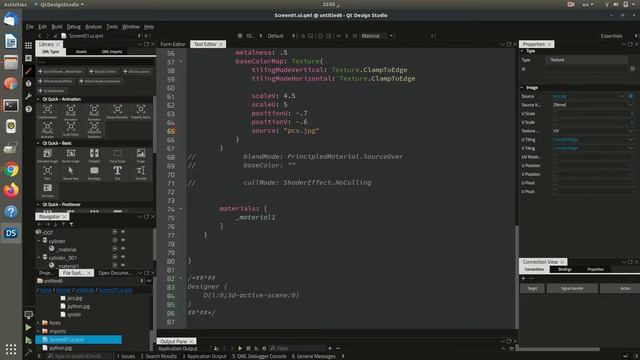Viewport: 640px width, 360px height.
Task: Select Text item in Qt Quick Basic
Action: tap(117, 173)
